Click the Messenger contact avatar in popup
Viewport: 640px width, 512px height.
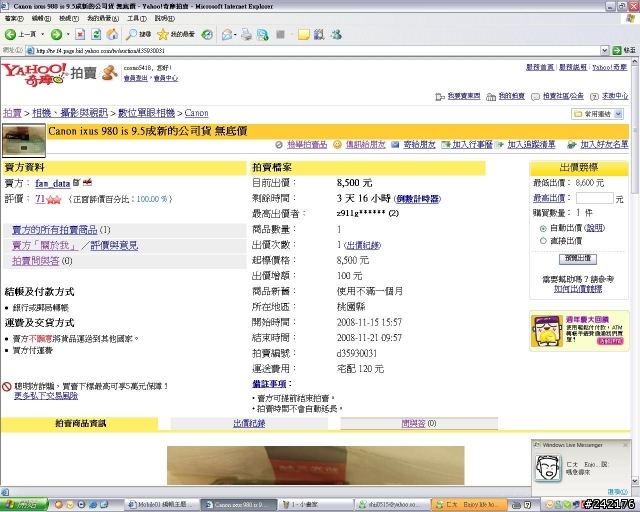coord(548,467)
